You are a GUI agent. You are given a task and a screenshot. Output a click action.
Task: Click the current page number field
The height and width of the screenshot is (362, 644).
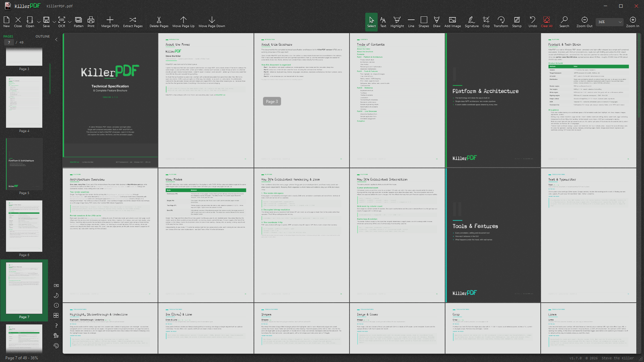(9, 43)
